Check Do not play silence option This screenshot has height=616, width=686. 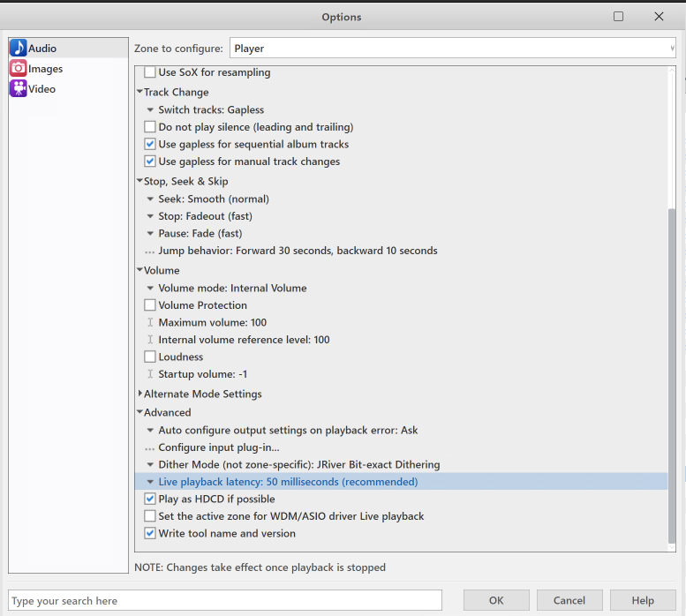click(x=150, y=127)
